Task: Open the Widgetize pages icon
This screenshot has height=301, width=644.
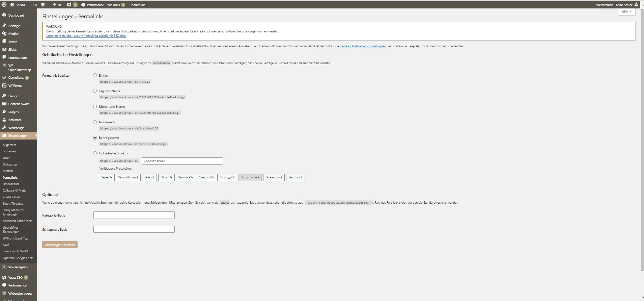Action: click(x=4, y=293)
